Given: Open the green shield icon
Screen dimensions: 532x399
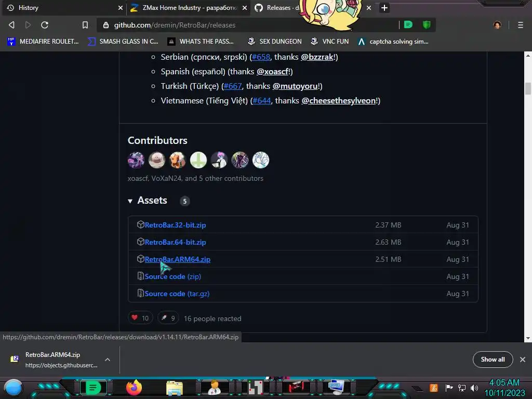Looking at the screenshot, I should pos(427,25).
